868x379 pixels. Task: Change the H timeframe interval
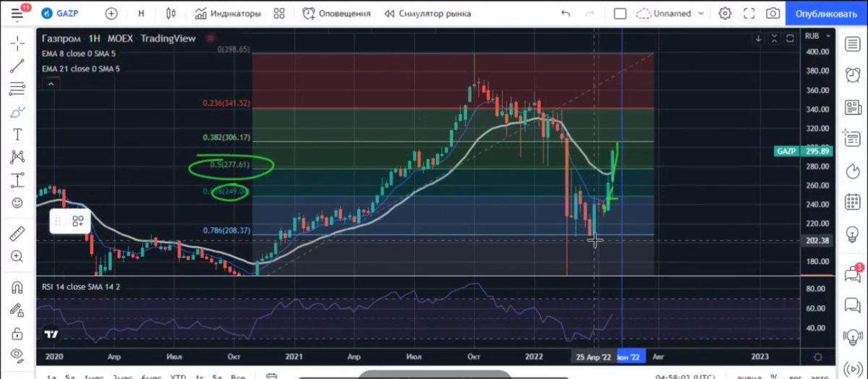141,13
